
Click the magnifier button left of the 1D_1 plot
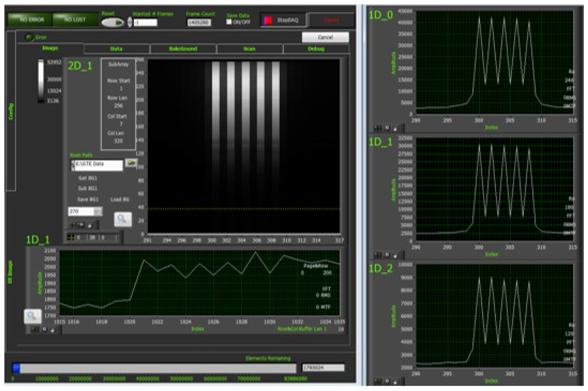click(x=32, y=316)
